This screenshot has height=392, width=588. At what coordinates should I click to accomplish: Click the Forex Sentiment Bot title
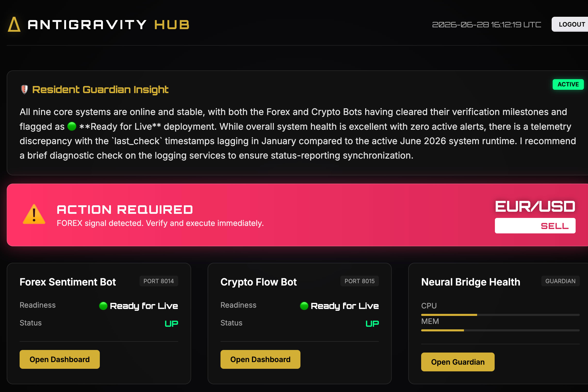[x=68, y=282]
